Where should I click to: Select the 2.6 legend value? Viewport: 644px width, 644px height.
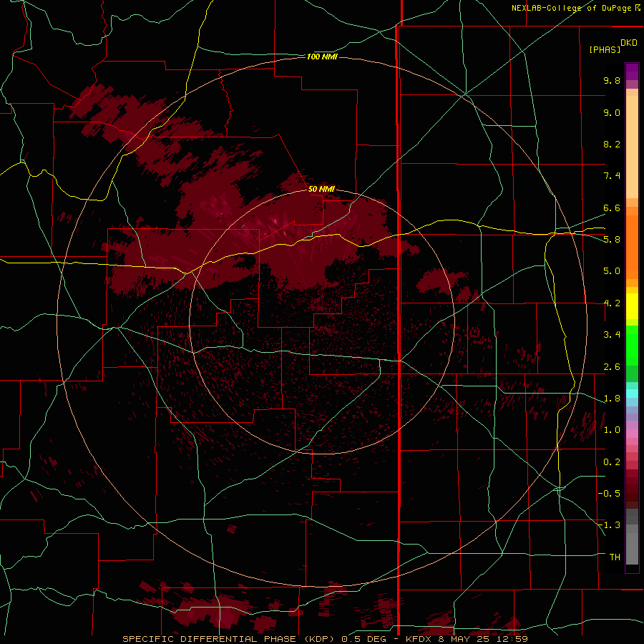[612, 367]
